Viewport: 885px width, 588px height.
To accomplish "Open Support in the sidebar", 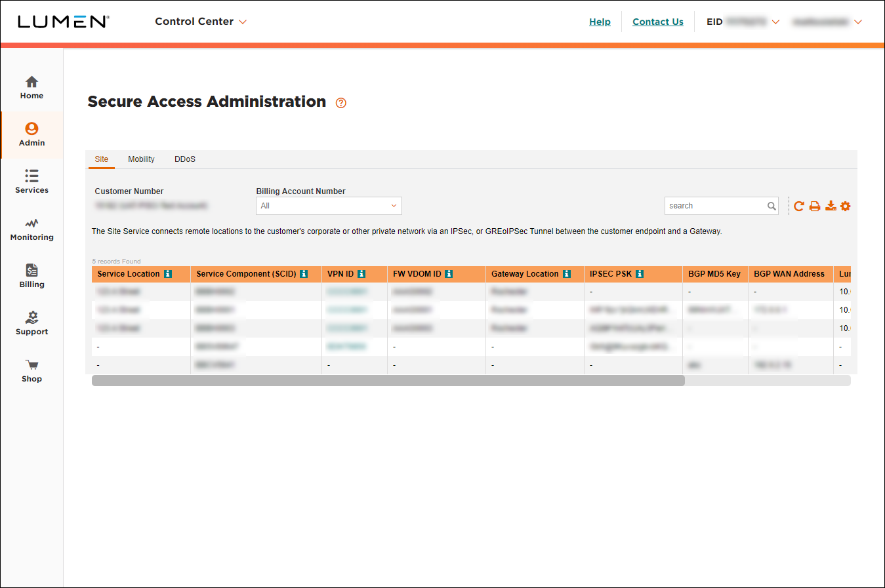I will coord(31,324).
